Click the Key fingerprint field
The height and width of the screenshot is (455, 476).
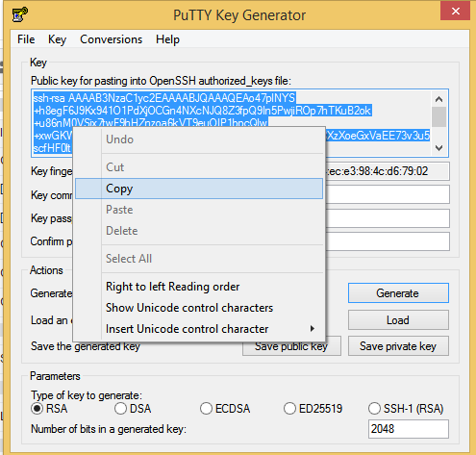pyautogui.click(x=388, y=171)
